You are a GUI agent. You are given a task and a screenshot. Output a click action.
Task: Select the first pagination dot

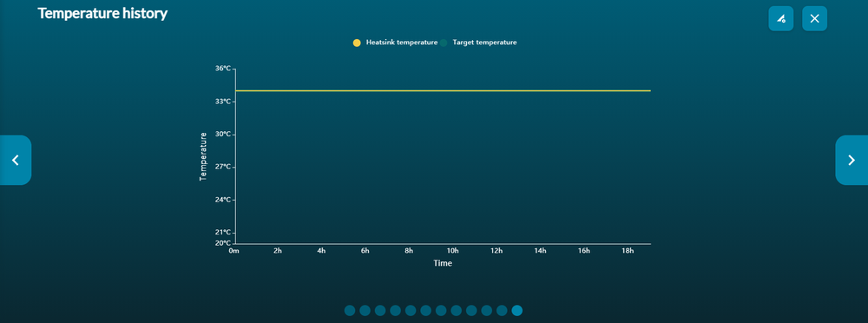coord(350,310)
